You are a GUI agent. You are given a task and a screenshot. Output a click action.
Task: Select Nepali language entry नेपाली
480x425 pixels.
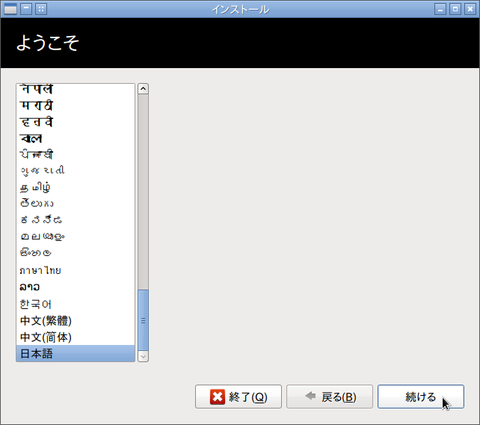tap(76, 90)
